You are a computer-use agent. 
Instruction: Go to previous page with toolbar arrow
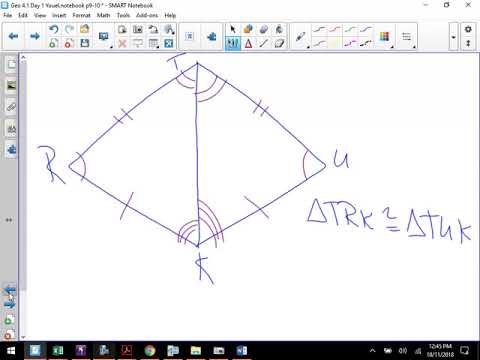point(13,36)
